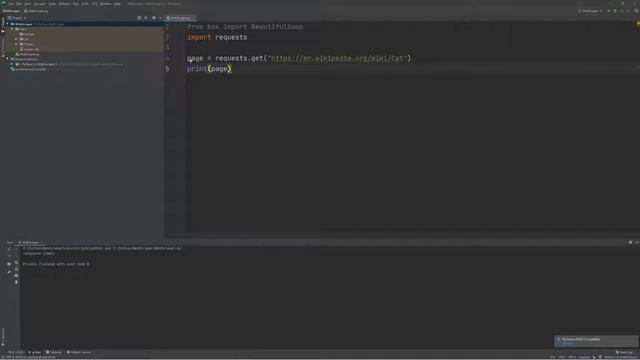The image size is (640, 360).
Task: Click the trash clear-all icon in Run console
Action: (x=16, y=282)
